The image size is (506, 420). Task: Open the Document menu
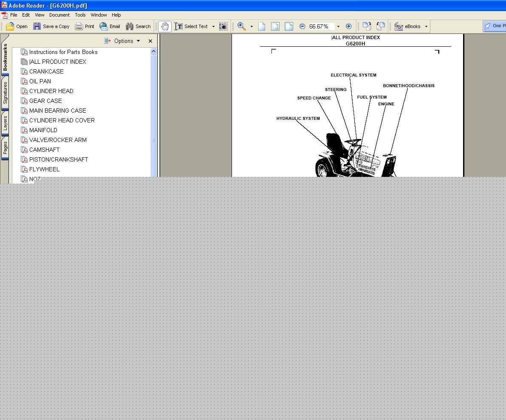tap(59, 15)
